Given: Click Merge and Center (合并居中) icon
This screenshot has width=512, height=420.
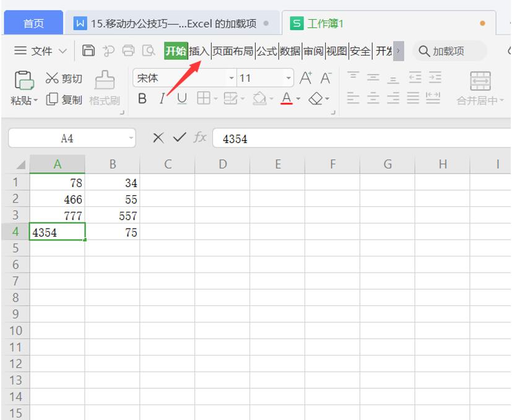Looking at the screenshot, I should tap(480, 81).
